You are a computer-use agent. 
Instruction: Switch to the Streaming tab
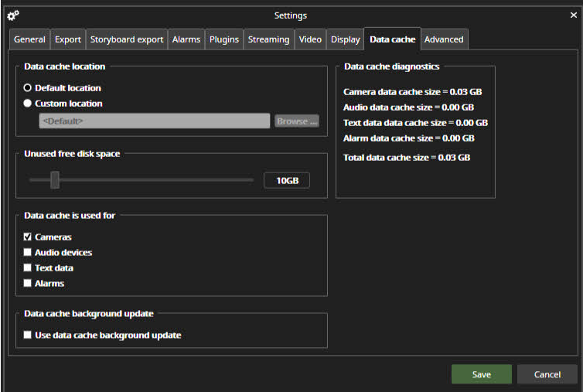[268, 39]
